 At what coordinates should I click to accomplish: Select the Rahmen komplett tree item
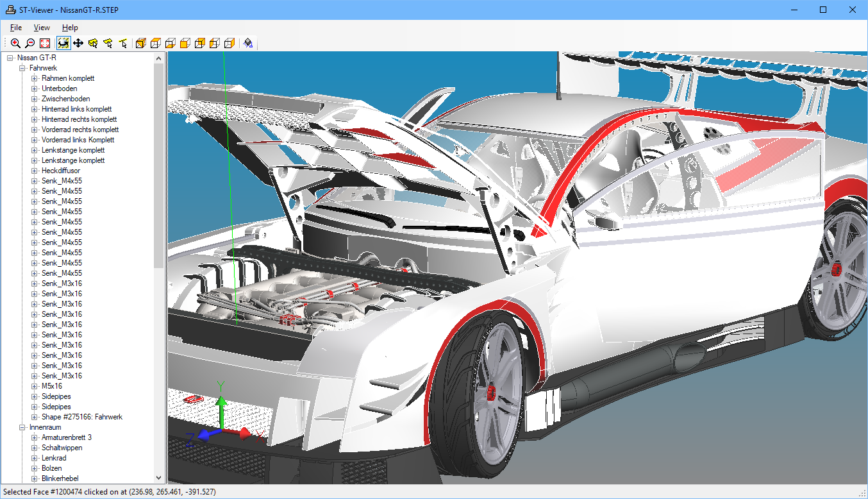68,78
